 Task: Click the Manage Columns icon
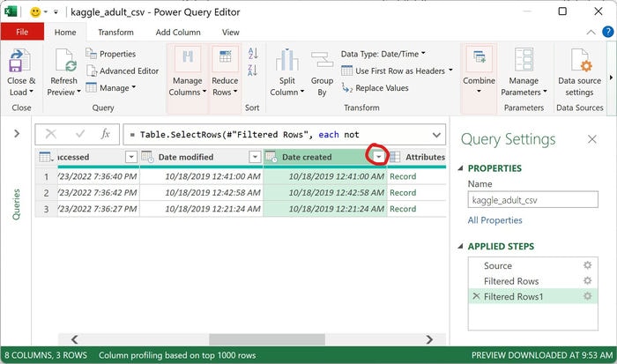click(x=187, y=59)
